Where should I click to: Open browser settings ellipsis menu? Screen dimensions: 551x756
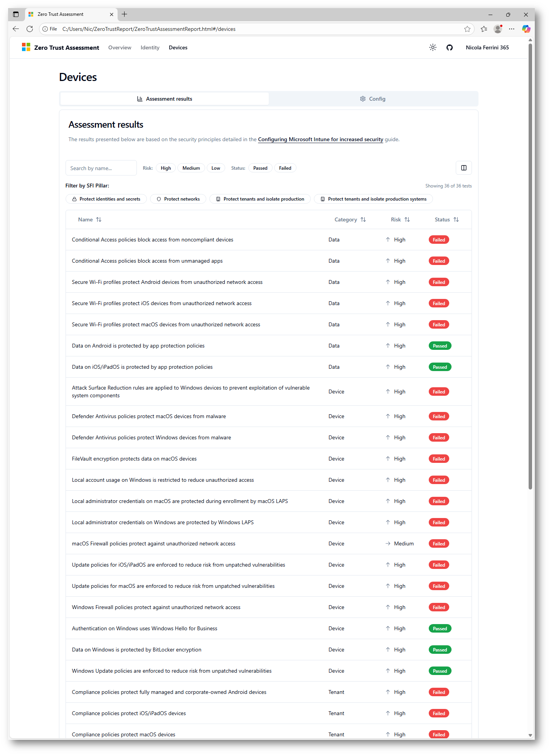512,29
